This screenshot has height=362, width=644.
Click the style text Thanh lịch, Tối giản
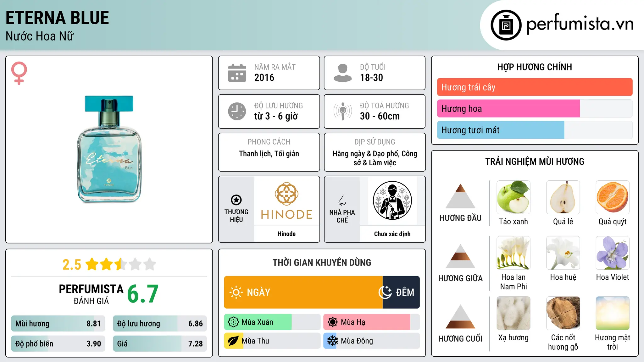[x=269, y=154]
